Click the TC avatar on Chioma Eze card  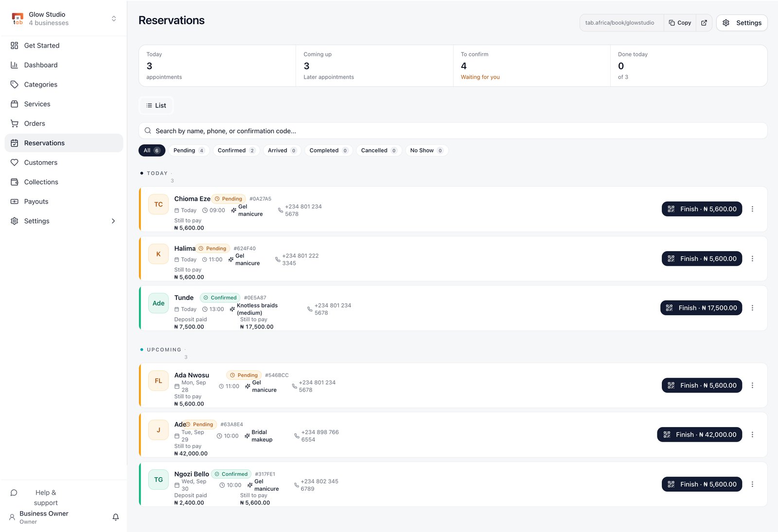(x=159, y=205)
